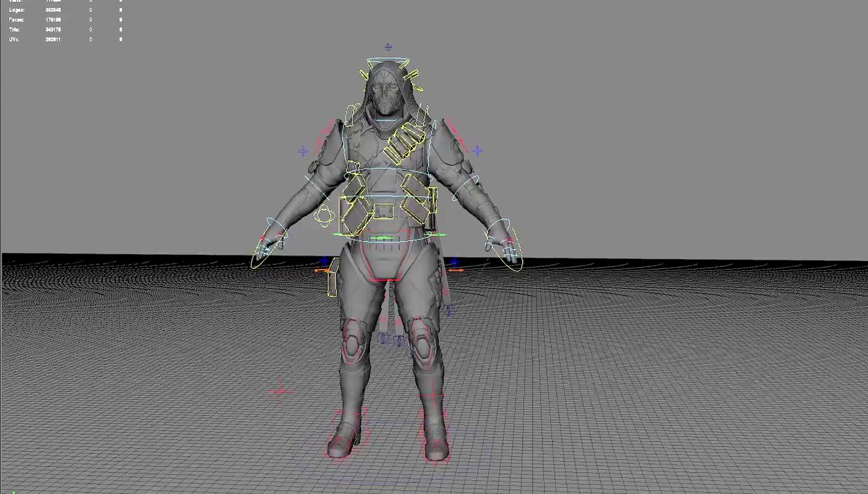The image size is (868, 494).
Task: Select the light-blue circle control on the right-side forearm
Action: pos(465,192)
